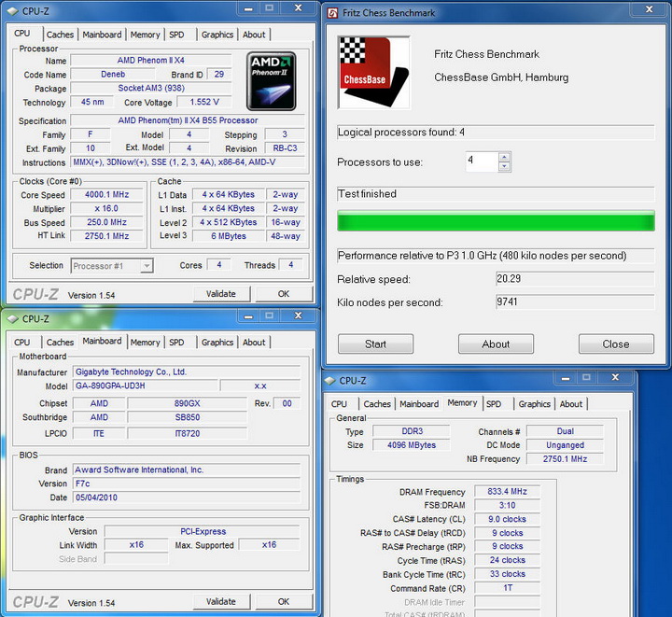Click the Multiplier value x 16.0
The height and width of the screenshot is (617, 672).
click(x=106, y=209)
